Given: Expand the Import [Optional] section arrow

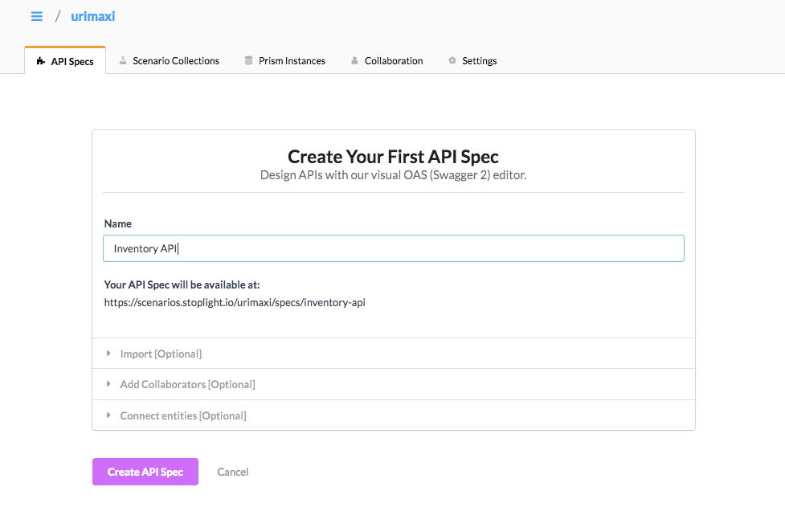Looking at the screenshot, I should pos(108,354).
